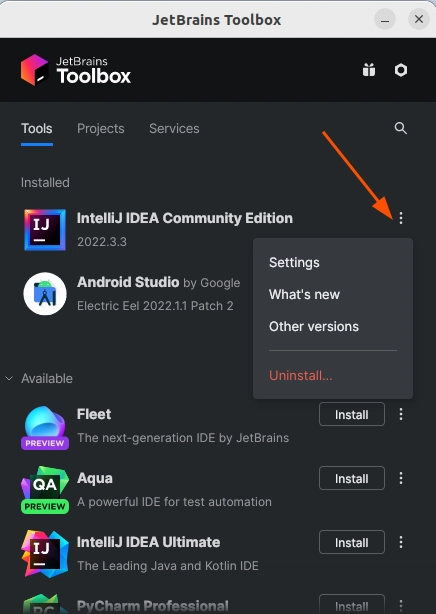Choose Other versions from the context menu
This screenshot has height=614, width=436.
pos(314,326)
